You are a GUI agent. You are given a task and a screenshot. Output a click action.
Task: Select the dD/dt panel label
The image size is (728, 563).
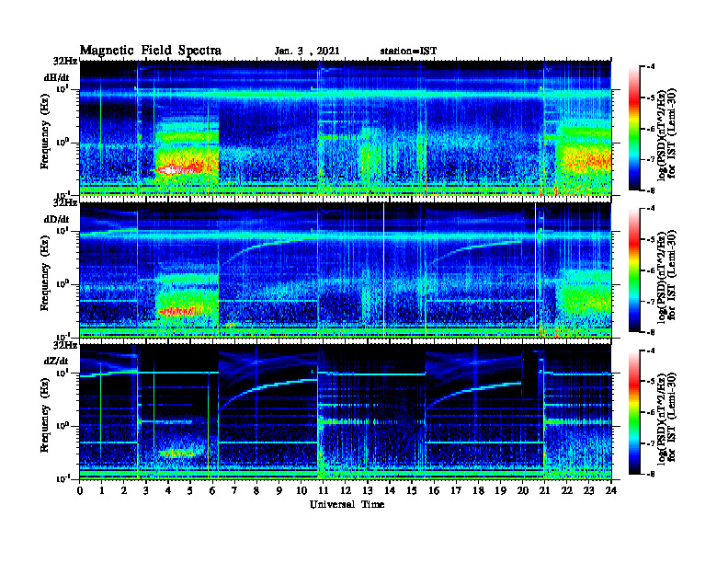57,219
